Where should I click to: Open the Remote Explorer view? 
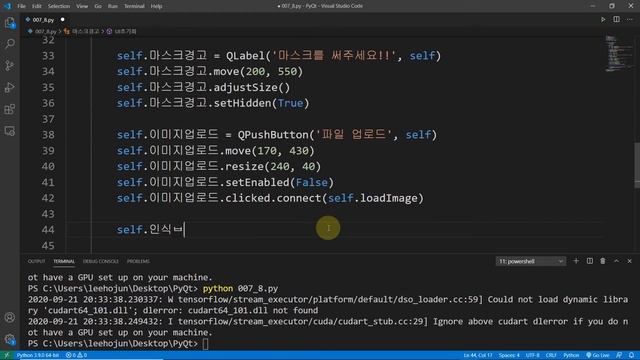tap(10, 131)
